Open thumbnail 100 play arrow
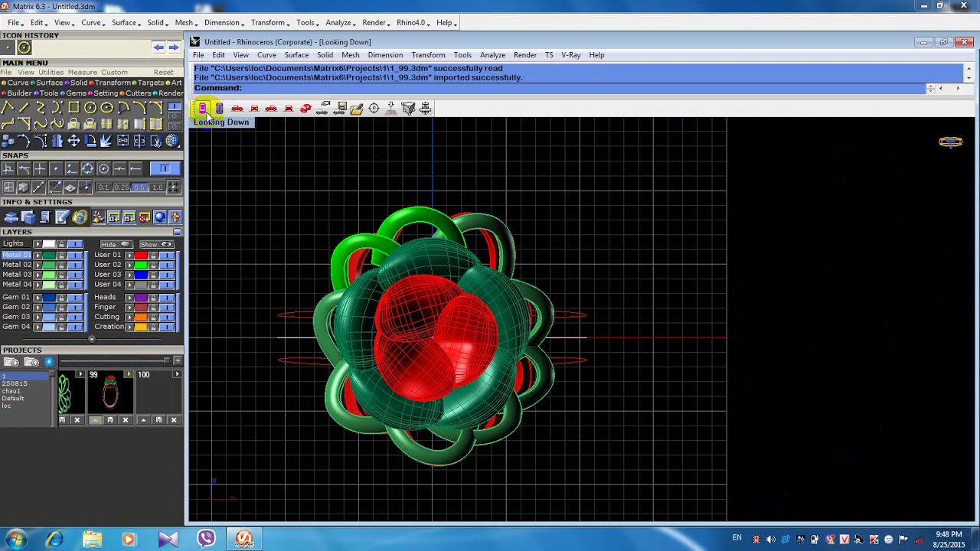980x551 pixels. 178,373
